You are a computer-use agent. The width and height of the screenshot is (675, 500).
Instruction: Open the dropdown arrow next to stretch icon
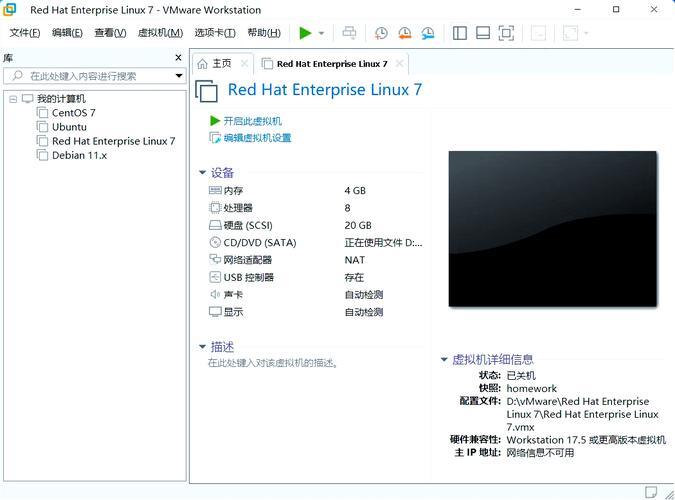pos(586,33)
